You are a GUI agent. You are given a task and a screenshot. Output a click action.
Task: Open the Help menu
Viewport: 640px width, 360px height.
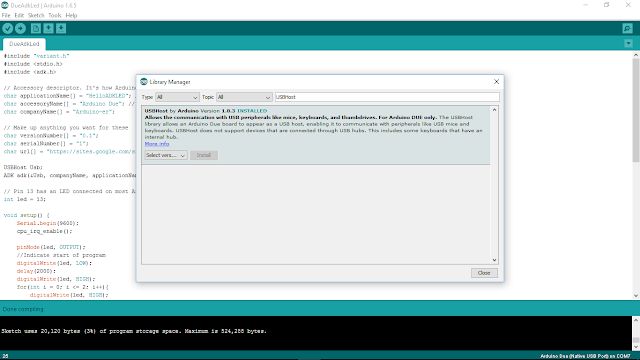click(x=71, y=16)
